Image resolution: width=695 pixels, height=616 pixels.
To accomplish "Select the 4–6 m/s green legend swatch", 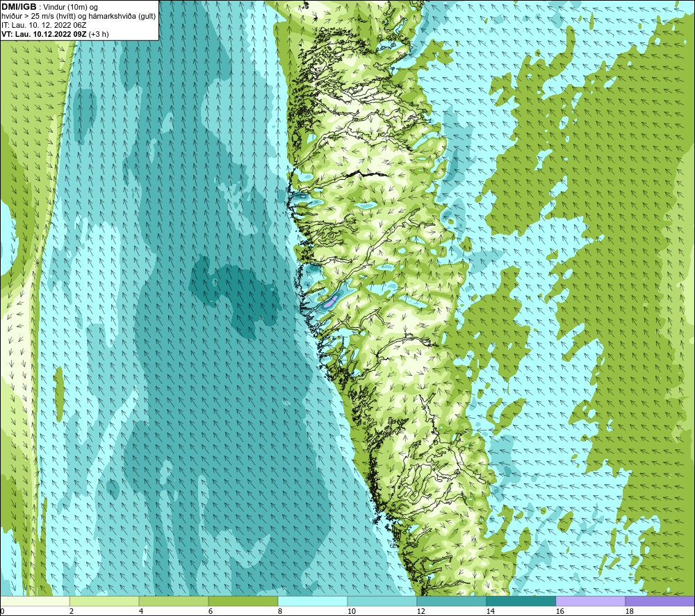I will click(x=174, y=601).
